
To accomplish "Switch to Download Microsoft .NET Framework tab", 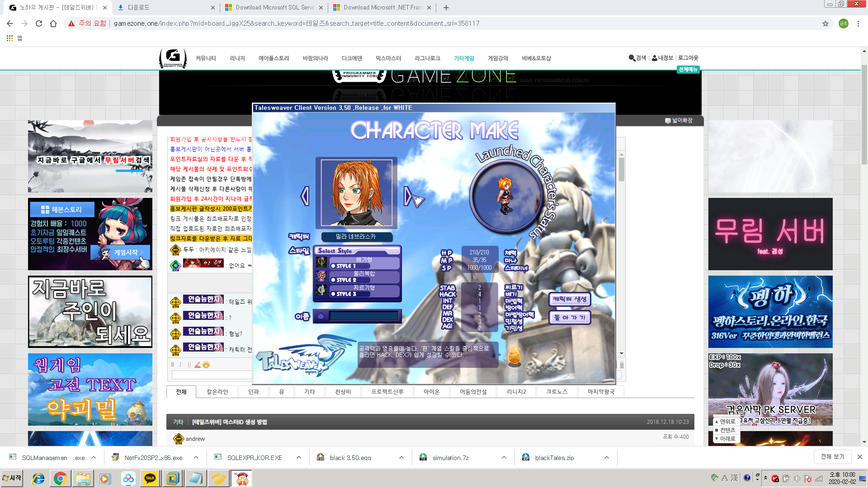I will coord(382,8).
